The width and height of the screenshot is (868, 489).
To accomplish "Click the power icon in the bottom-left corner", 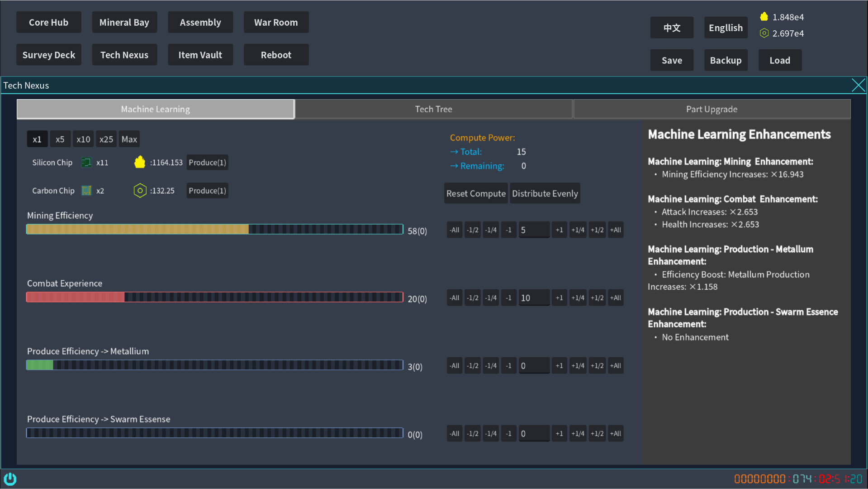I will click(x=10, y=479).
